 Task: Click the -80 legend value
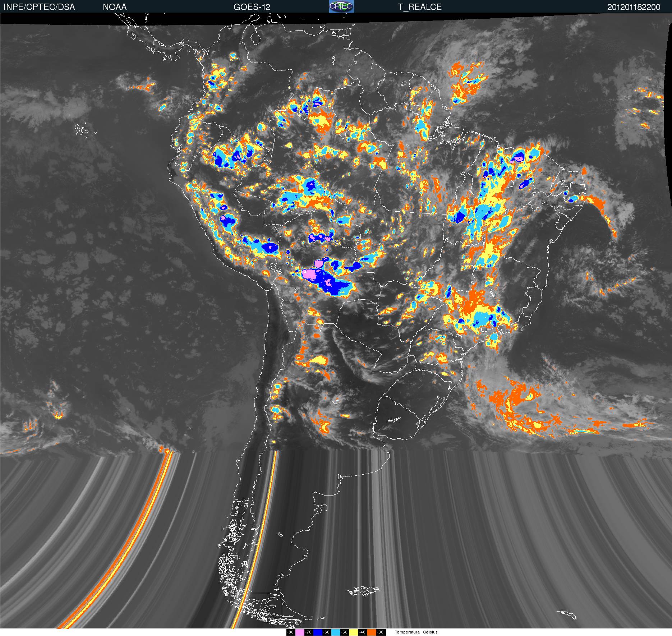tap(290, 632)
